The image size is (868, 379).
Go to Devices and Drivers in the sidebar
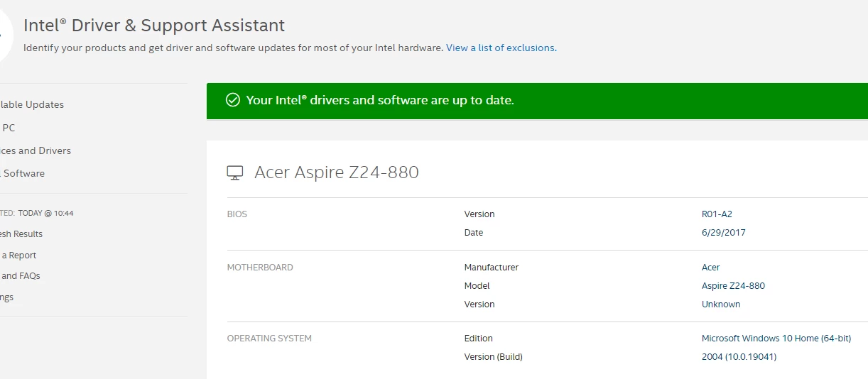36,150
